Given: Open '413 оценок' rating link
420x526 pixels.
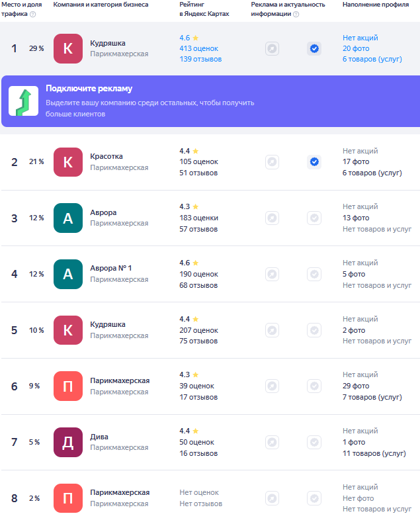Looking at the screenshot, I should (198, 49).
